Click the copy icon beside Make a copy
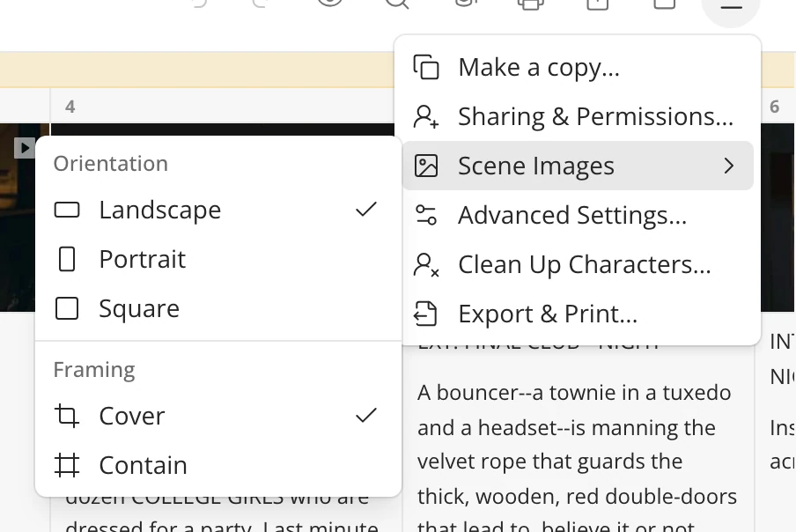Viewport: 796px width, 532px height. coord(426,67)
